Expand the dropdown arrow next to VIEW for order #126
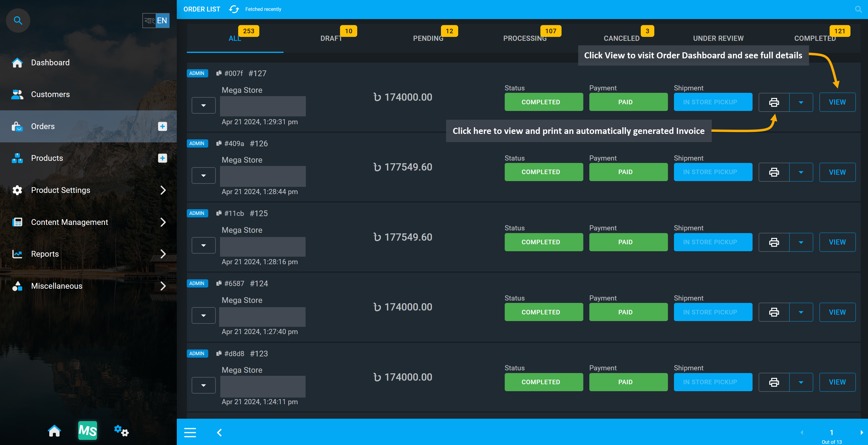 801,172
